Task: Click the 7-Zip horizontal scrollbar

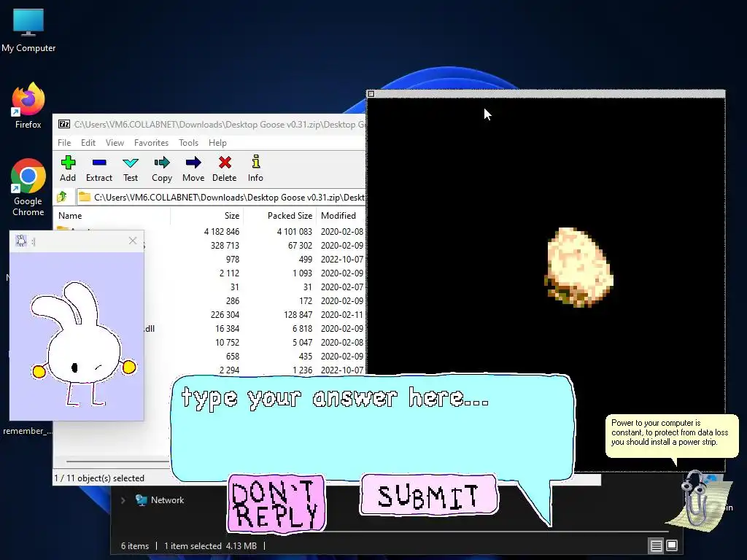Action: point(117,461)
